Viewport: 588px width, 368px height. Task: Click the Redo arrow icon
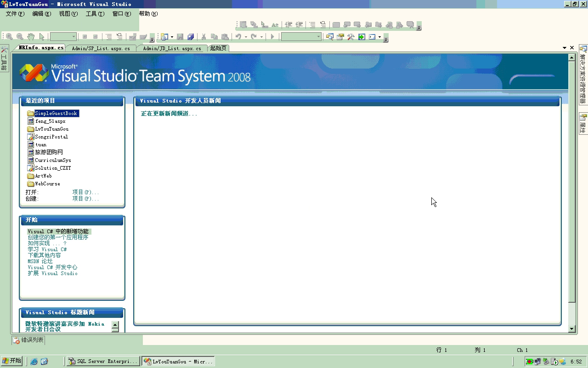pyautogui.click(x=254, y=37)
